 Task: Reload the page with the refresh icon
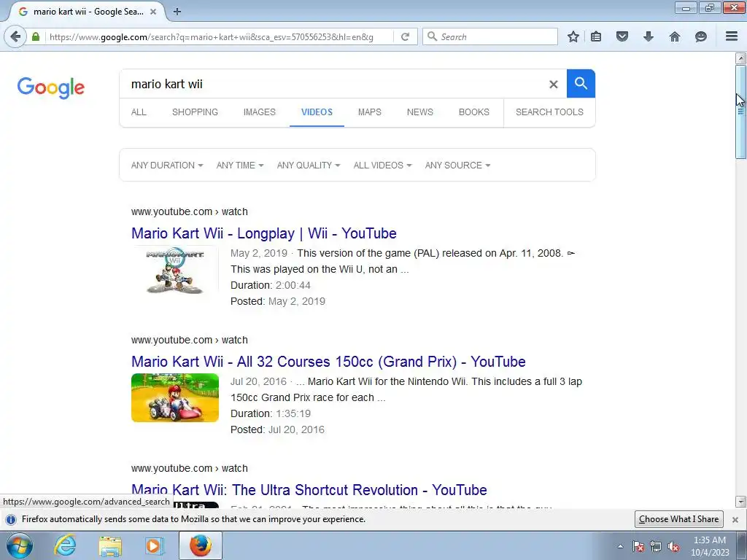click(405, 36)
